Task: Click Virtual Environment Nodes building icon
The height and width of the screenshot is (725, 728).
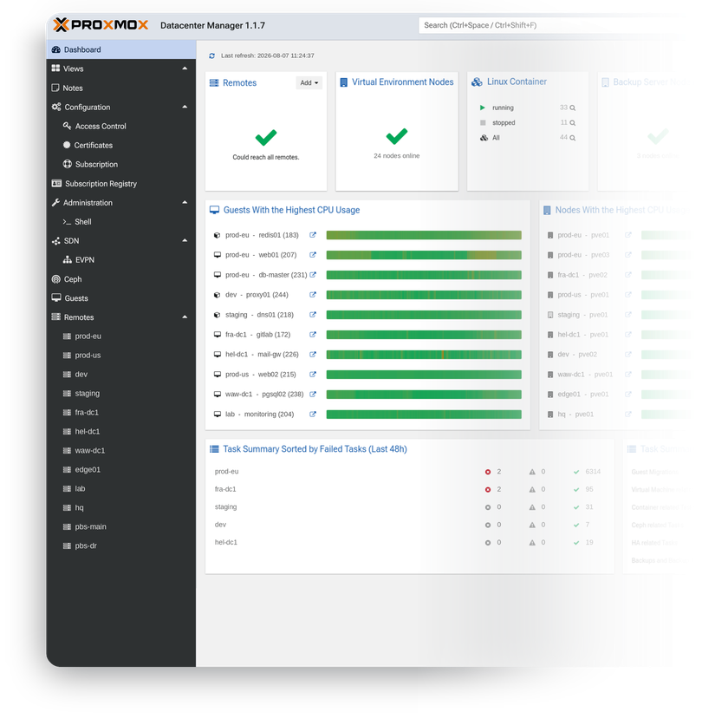Action: click(343, 82)
